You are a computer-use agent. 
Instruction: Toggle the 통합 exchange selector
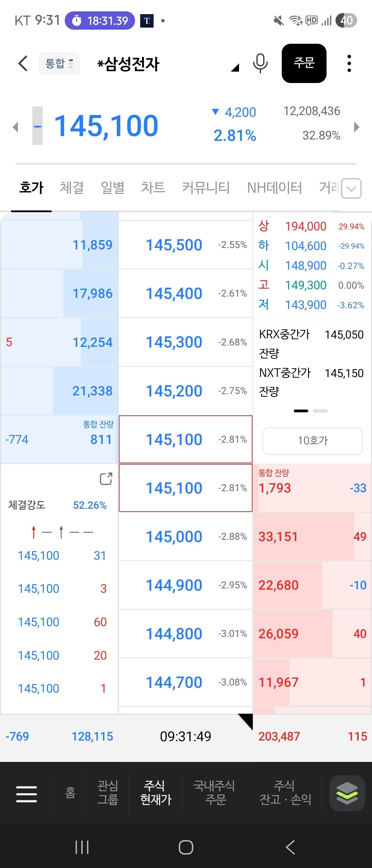click(59, 63)
